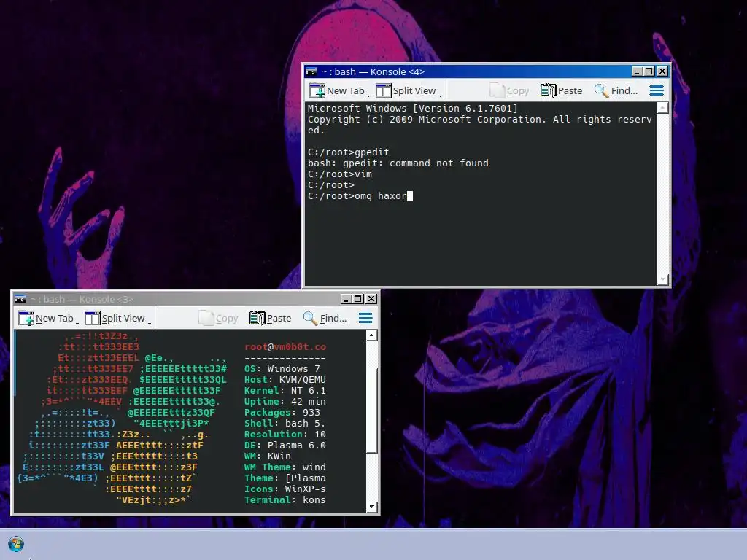Image resolution: width=747 pixels, height=560 pixels.
Task: Click scroll down arrow in Konsole <4>
Action: coord(662,279)
